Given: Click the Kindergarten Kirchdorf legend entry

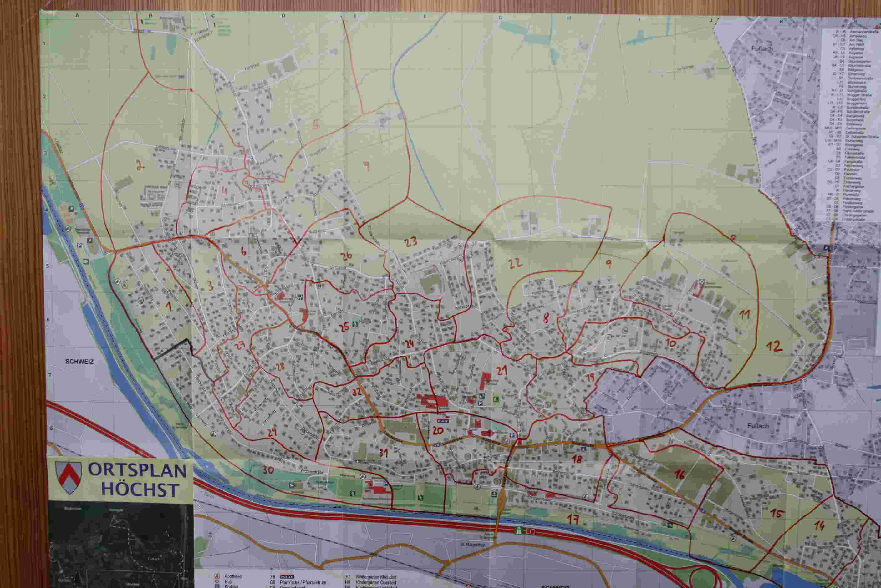Looking at the screenshot, I should [376, 577].
